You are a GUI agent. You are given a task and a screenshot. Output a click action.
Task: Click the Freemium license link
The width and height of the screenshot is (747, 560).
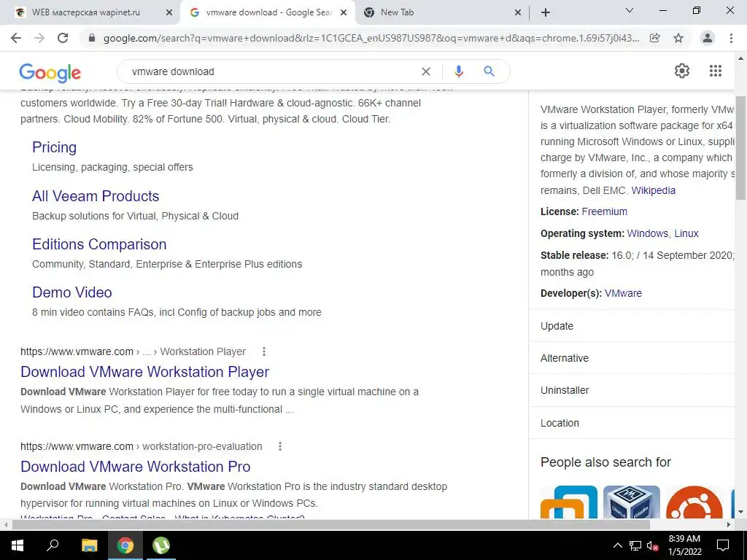pyautogui.click(x=605, y=211)
